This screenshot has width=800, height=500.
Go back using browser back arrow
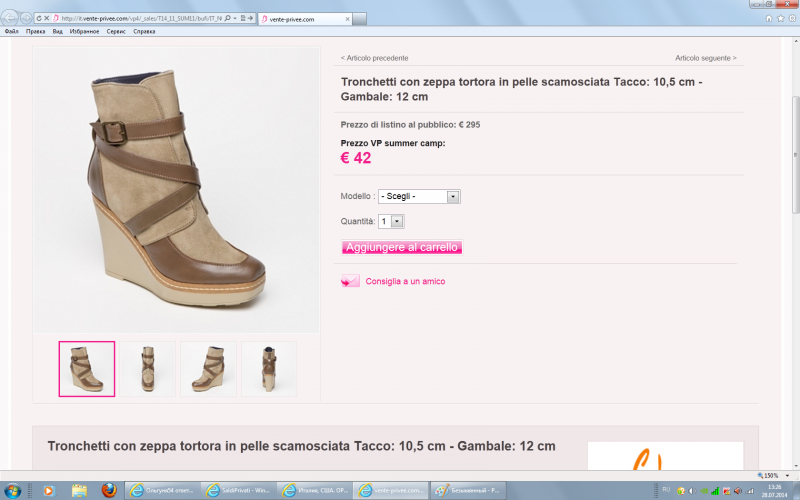(x=9, y=18)
